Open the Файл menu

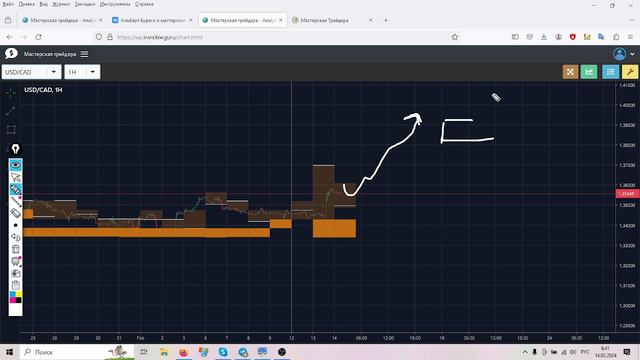[x=8, y=4]
